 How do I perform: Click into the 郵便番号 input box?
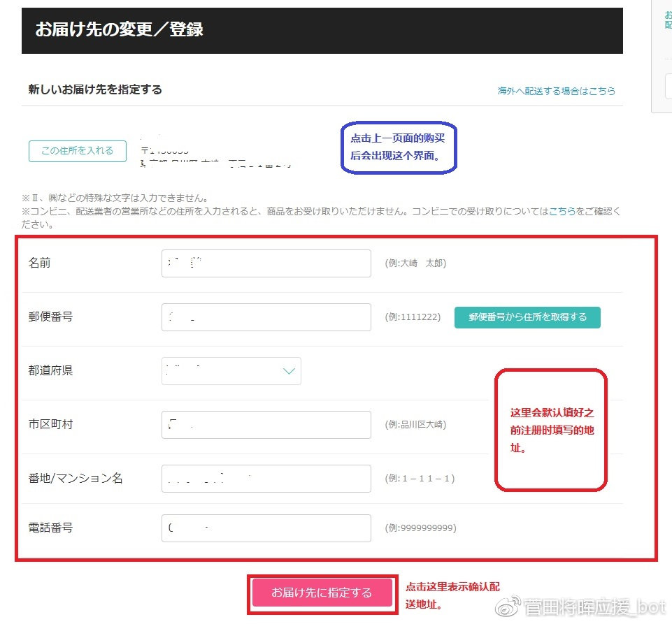click(x=266, y=317)
